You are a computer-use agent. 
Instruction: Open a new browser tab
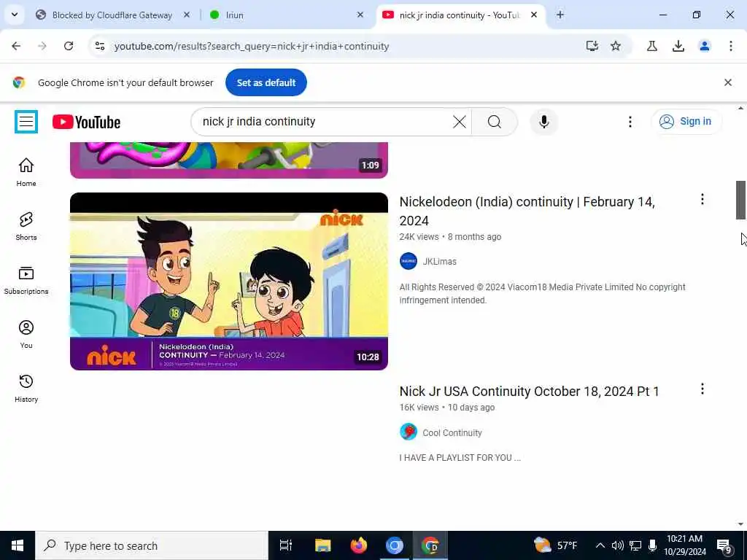[x=560, y=15]
